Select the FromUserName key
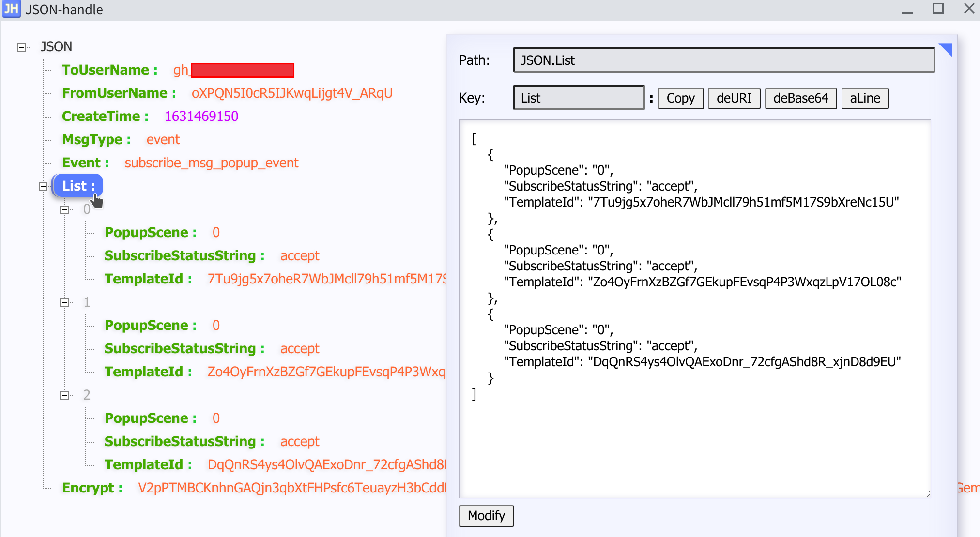 tap(115, 93)
